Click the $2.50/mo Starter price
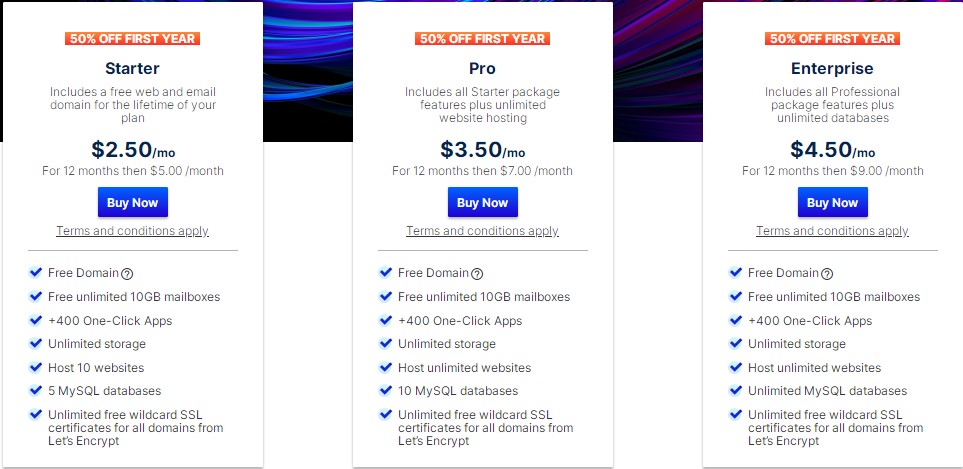Screen dimensions: 963x469 pos(132,150)
